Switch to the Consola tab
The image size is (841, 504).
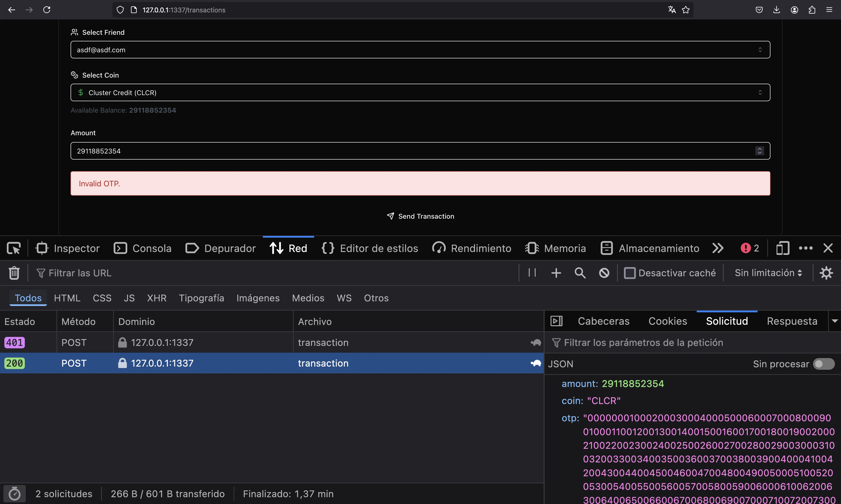coord(142,248)
